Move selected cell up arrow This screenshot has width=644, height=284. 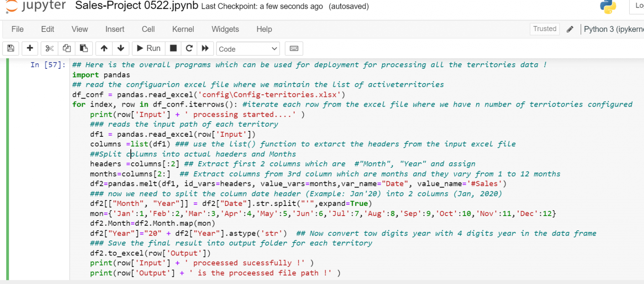click(104, 49)
